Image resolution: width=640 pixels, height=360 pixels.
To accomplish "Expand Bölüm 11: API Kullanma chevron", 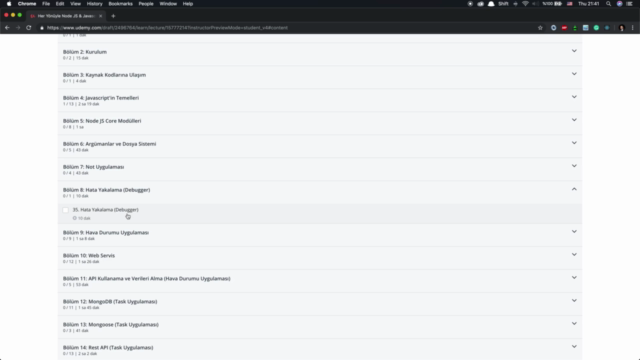I will tap(574, 278).
